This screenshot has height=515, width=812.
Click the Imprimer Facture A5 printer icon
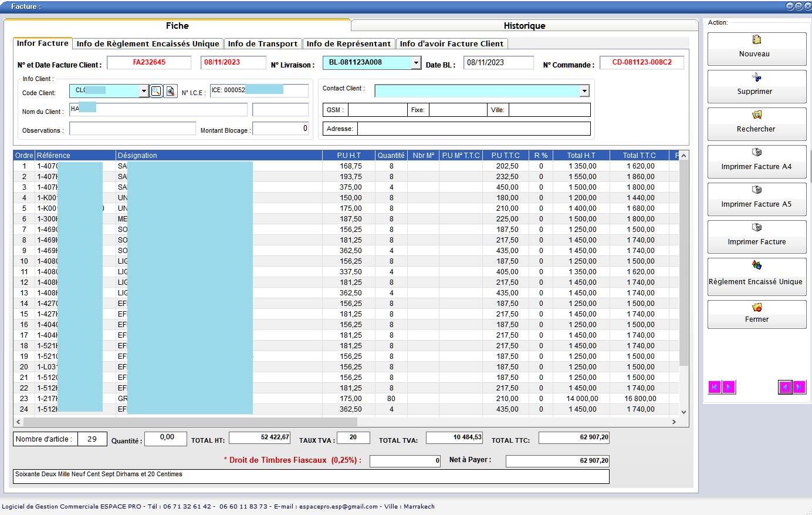click(756, 190)
